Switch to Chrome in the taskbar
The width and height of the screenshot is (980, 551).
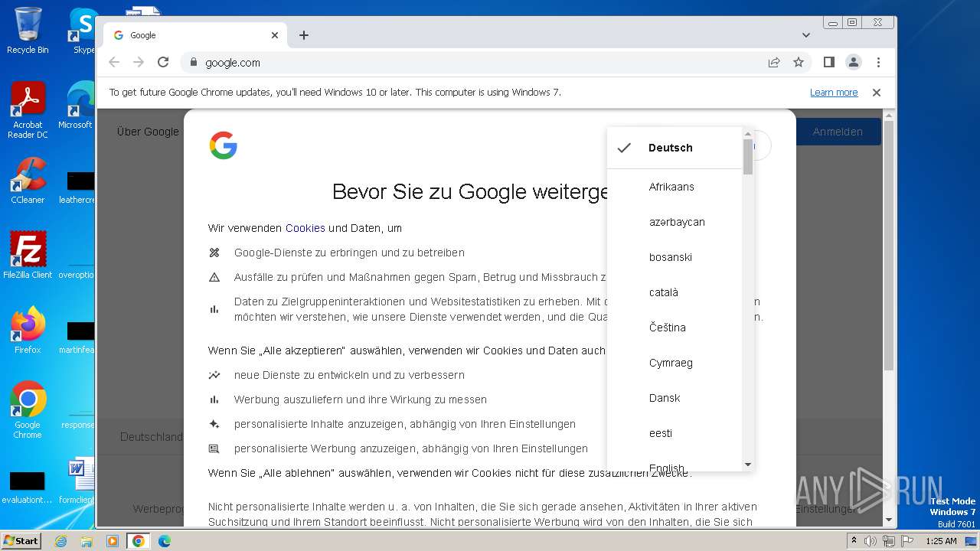click(139, 541)
